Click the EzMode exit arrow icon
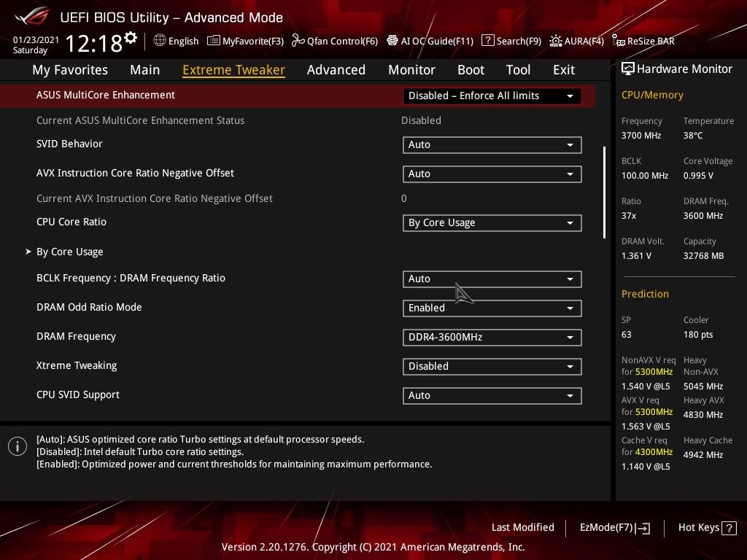Screen dimensions: 747x560 pos(643,528)
